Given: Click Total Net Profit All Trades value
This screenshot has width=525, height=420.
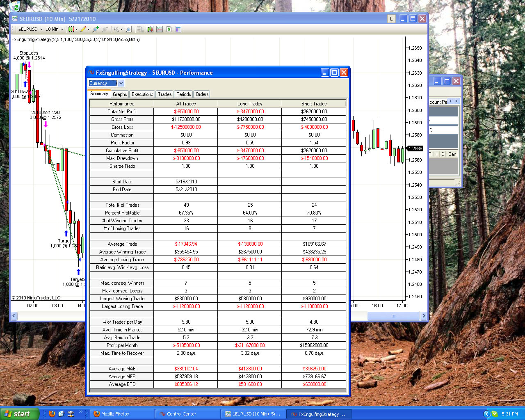Looking at the screenshot, I should 186,112.
